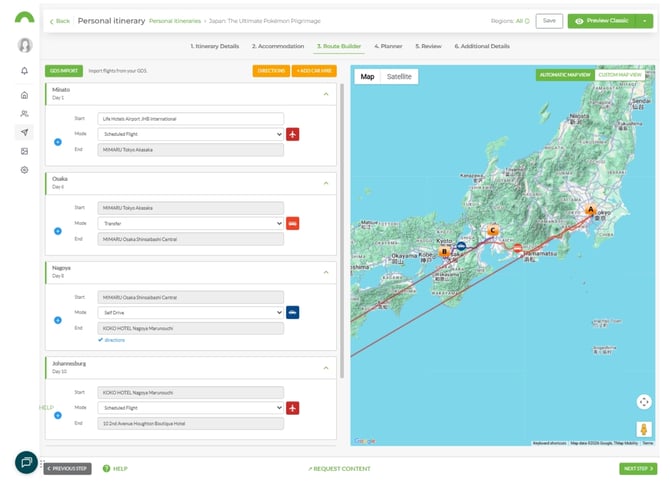The width and height of the screenshot is (670, 482).
Task: Switch to Automatic Map View
Action: pyautogui.click(x=564, y=75)
